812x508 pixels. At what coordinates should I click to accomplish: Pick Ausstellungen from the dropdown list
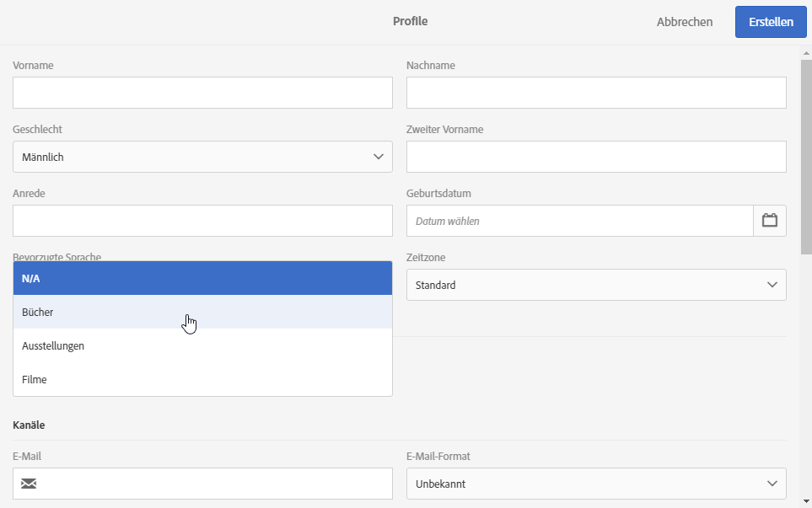(x=202, y=345)
